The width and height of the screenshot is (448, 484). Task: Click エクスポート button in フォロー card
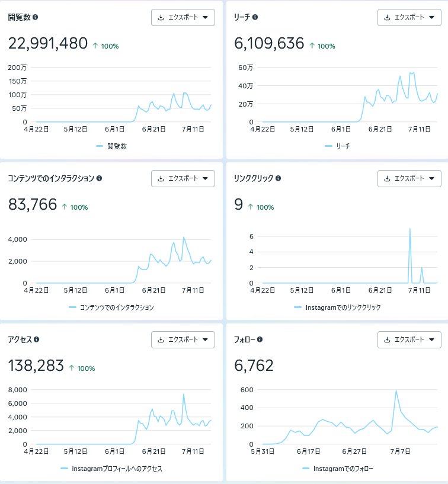point(409,340)
